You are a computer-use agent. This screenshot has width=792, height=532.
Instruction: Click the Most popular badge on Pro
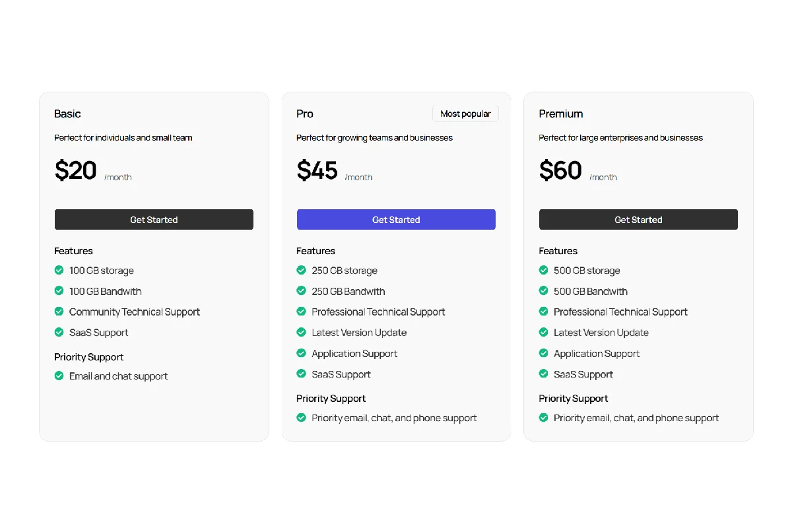465,114
